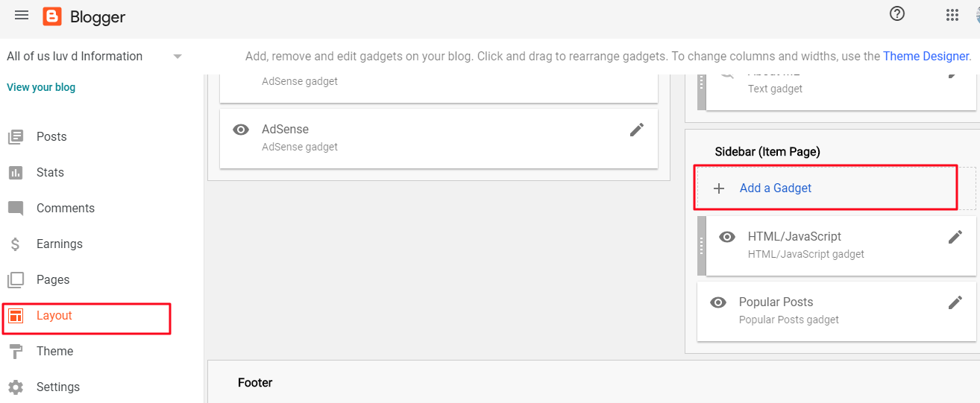The image size is (980, 403).
Task: Toggle visibility eye of Popular Posts gadget
Action: (x=718, y=302)
